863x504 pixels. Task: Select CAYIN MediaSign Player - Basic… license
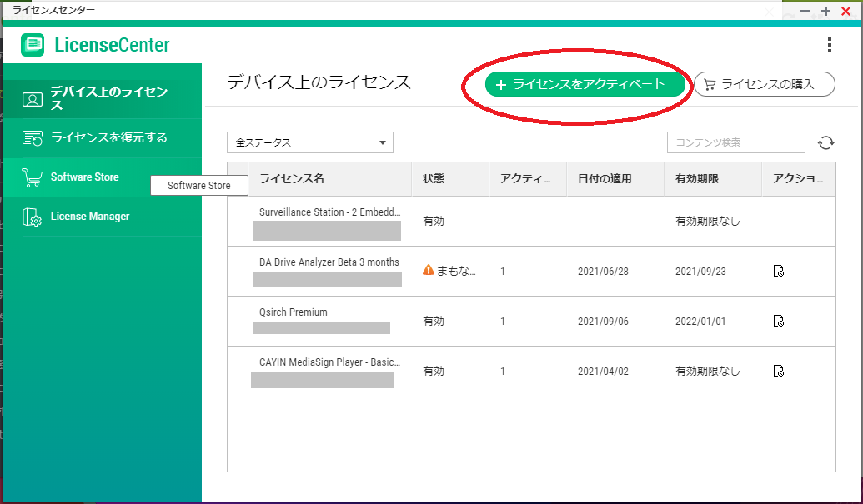329,362
